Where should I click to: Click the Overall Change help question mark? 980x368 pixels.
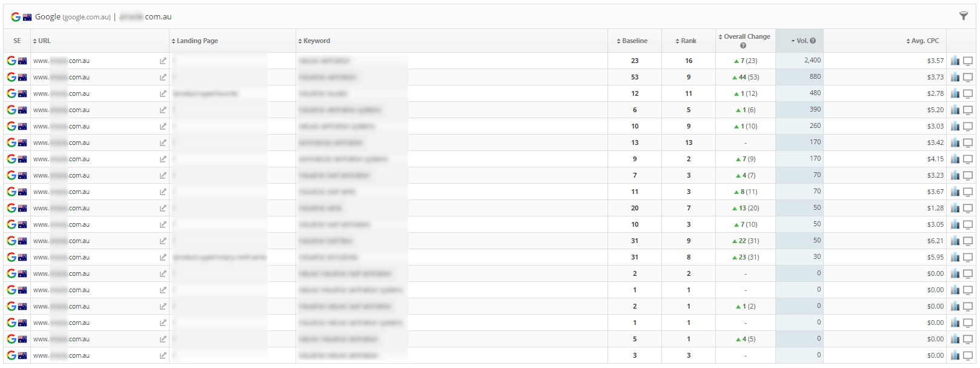(x=743, y=45)
